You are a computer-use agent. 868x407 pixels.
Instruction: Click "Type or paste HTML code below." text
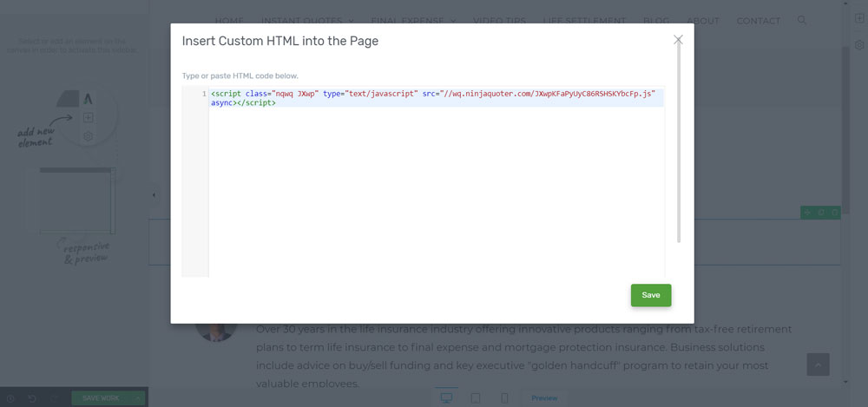click(240, 75)
